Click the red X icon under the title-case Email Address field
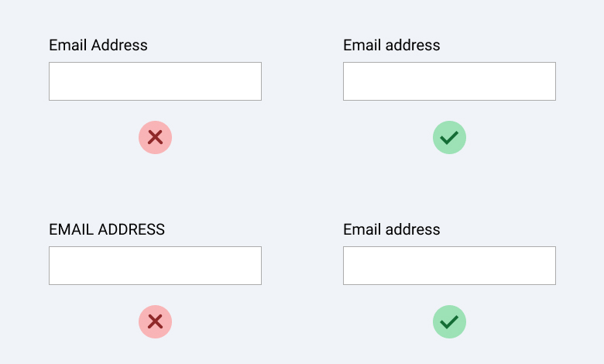The width and height of the screenshot is (604, 364). coord(155,138)
